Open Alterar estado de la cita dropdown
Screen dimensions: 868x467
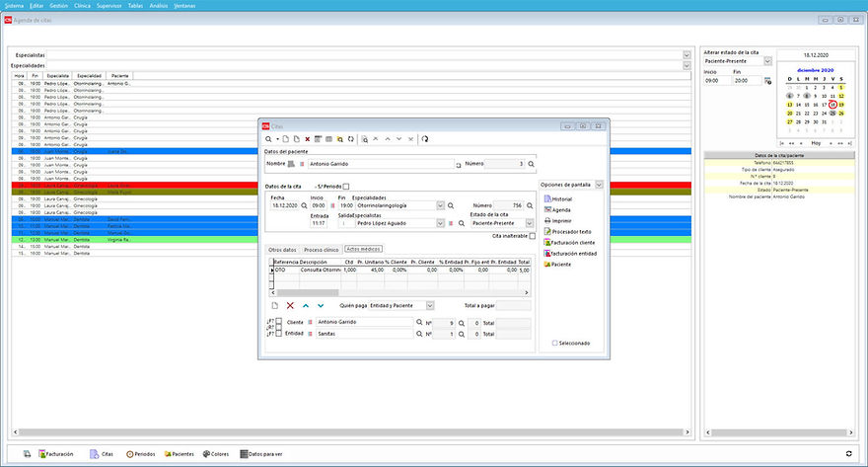coord(767,61)
